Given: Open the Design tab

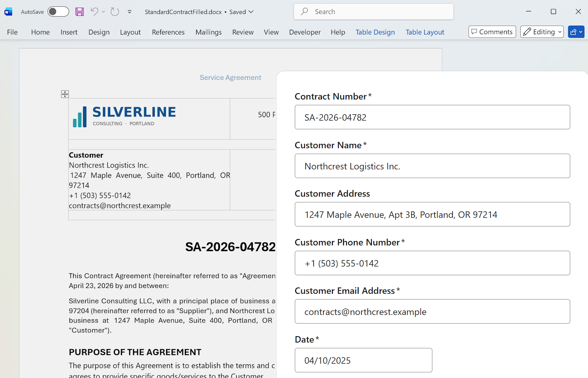Looking at the screenshot, I should pyautogui.click(x=99, y=32).
